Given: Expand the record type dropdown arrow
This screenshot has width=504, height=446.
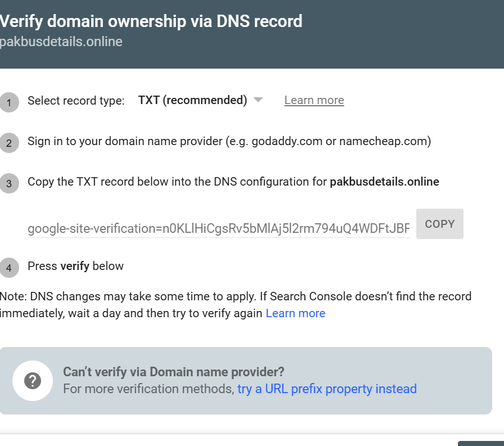Looking at the screenshot, I should click(x=258, y=100).
